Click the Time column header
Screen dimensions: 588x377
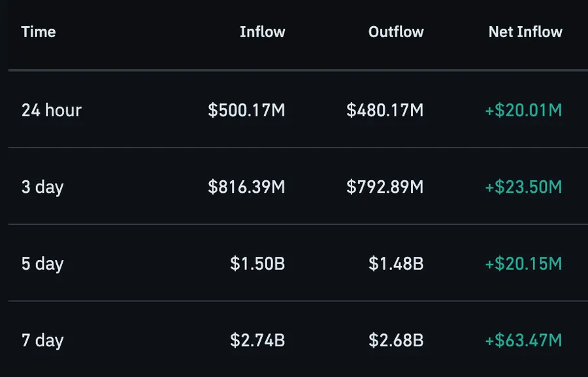pyautogui.click(x=39, y=32)
